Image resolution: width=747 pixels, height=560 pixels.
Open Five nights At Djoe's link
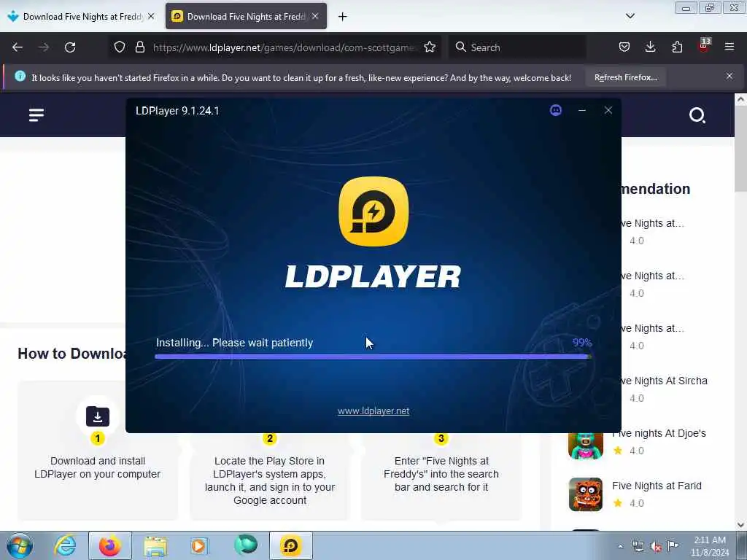point(659,433)
